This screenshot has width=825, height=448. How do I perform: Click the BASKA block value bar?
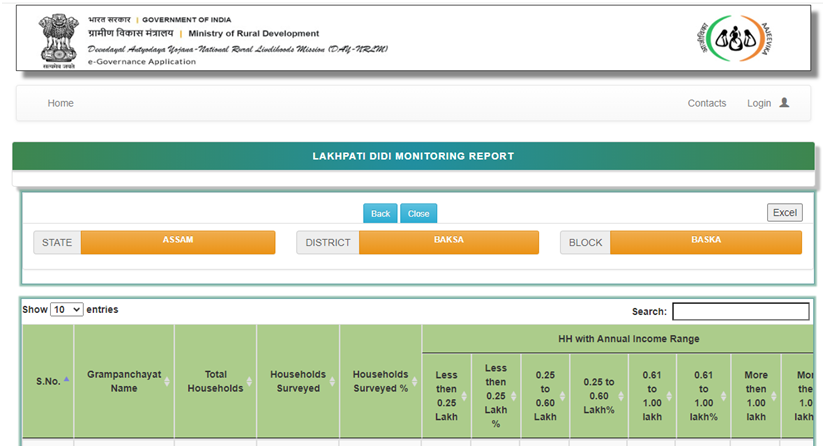coord(706,242)
